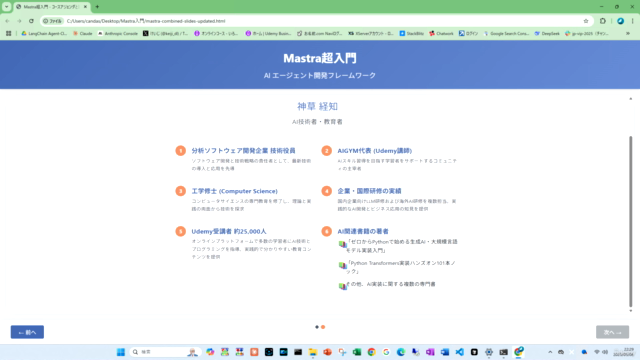Screen dimensions: 640x360
Task: Select the Mastra超入門 browser tab
Action: coord(51,7)
